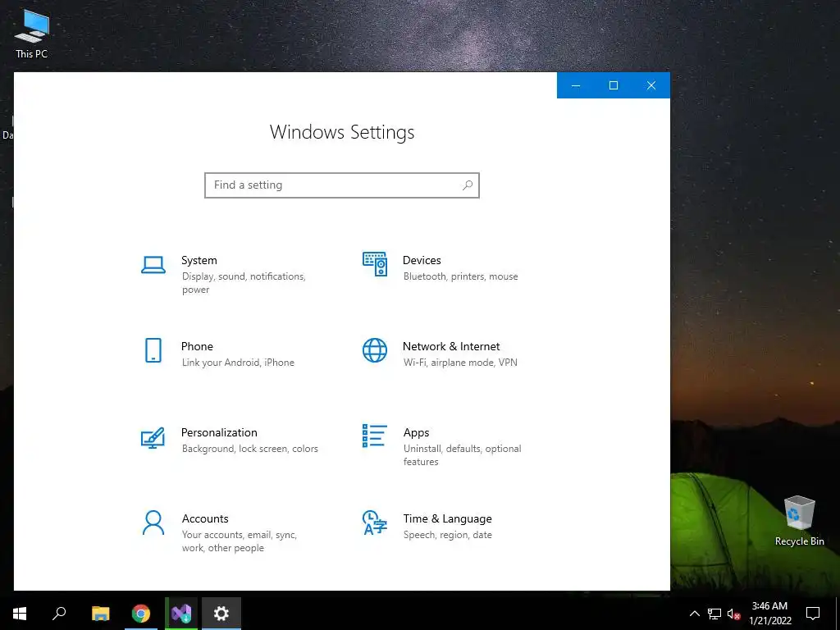840x630 pixels.
Task: Click the muted volume tray icon
Action: point(733,614)
